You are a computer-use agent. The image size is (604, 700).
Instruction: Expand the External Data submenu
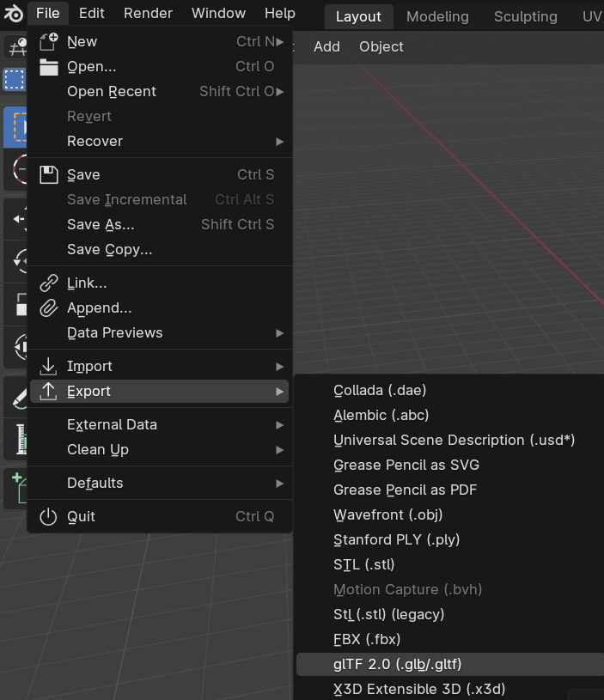coord(159,424)
